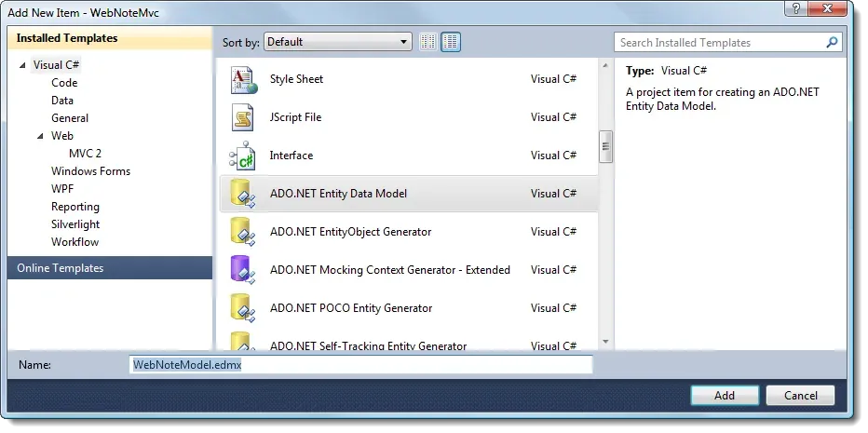The width and height of the screenshot is (868, 433).
Task: Select the WPF category
Action: tap(62, 189)
